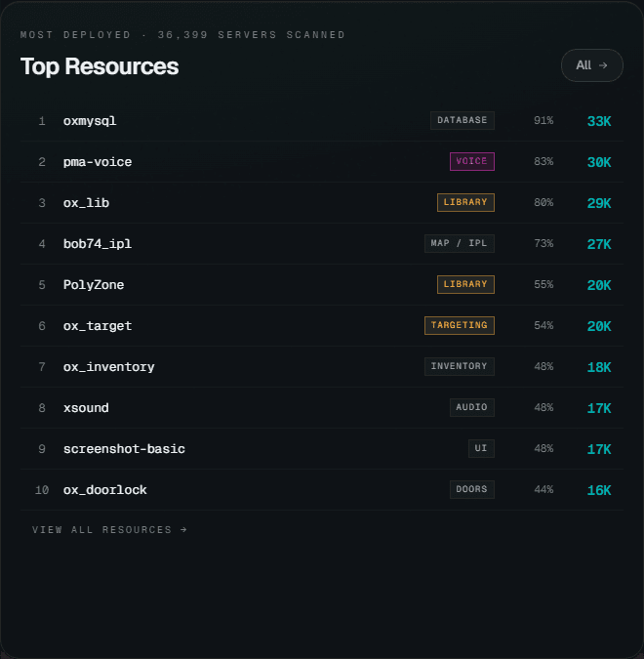Open View All Resources link

pyautogui.click(x=109, y=529)
